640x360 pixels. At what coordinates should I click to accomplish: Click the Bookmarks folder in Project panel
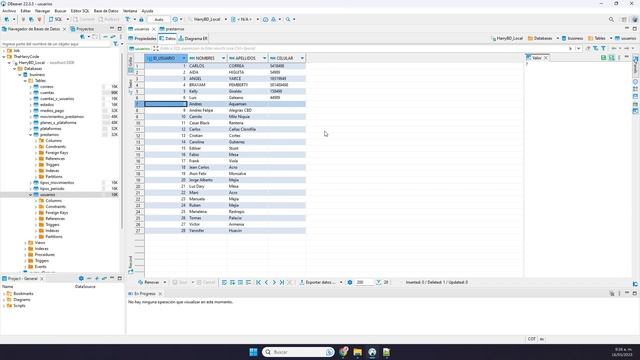pos(20,293)
